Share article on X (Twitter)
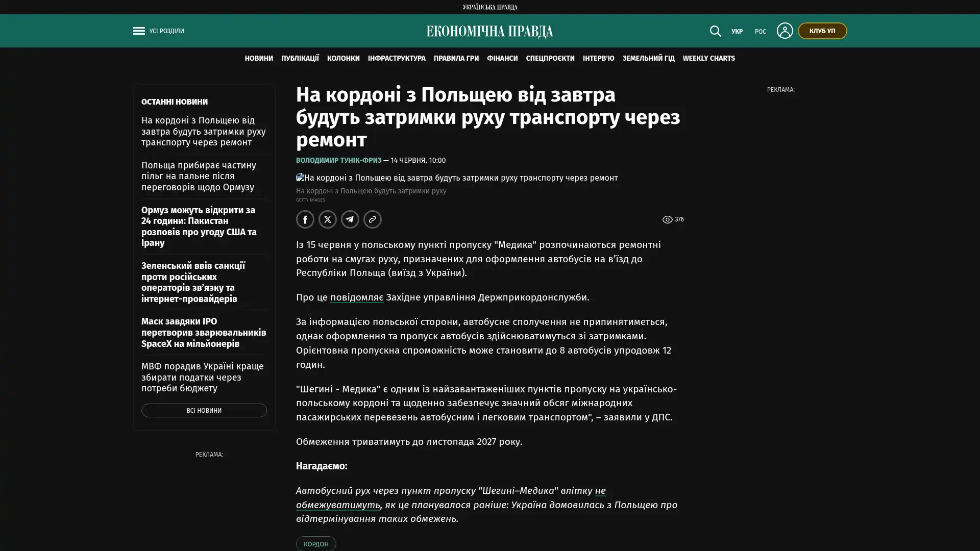 tap(328, 219)
